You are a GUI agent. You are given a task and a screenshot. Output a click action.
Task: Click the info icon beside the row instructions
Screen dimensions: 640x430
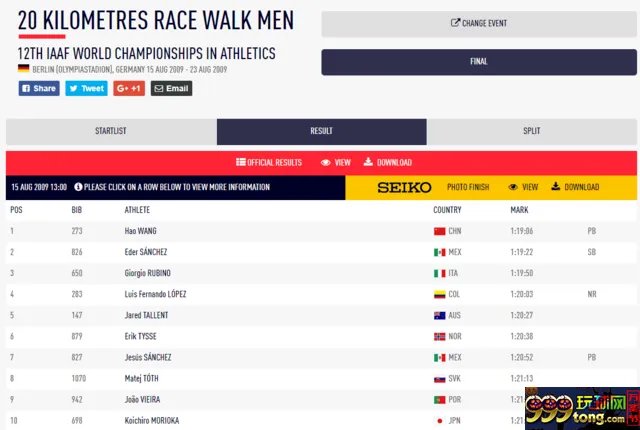pyautogui.click(x=78, y=187)
